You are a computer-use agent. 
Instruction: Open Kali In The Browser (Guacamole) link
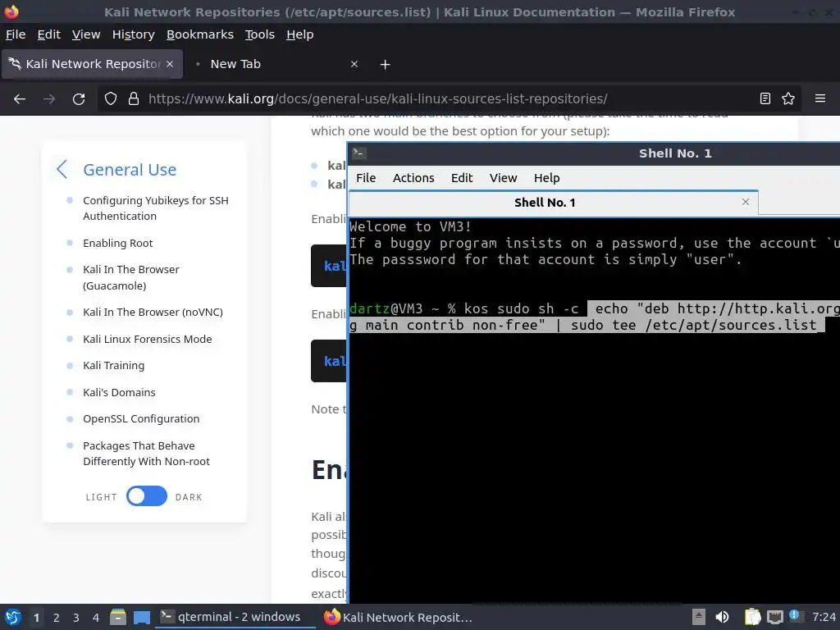[x=131, y=277]
